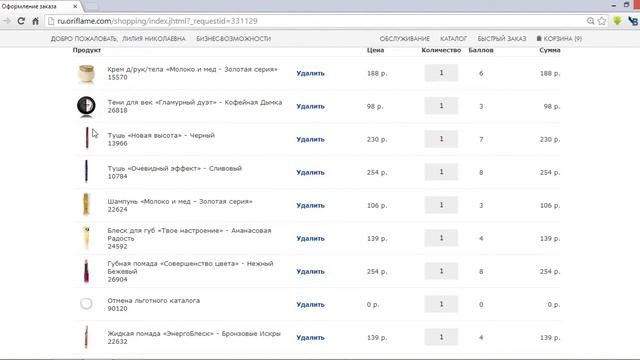This screenshot has width=640, height=360.
Task: Click the 'Количество' column header
Action: click(441, 50)
